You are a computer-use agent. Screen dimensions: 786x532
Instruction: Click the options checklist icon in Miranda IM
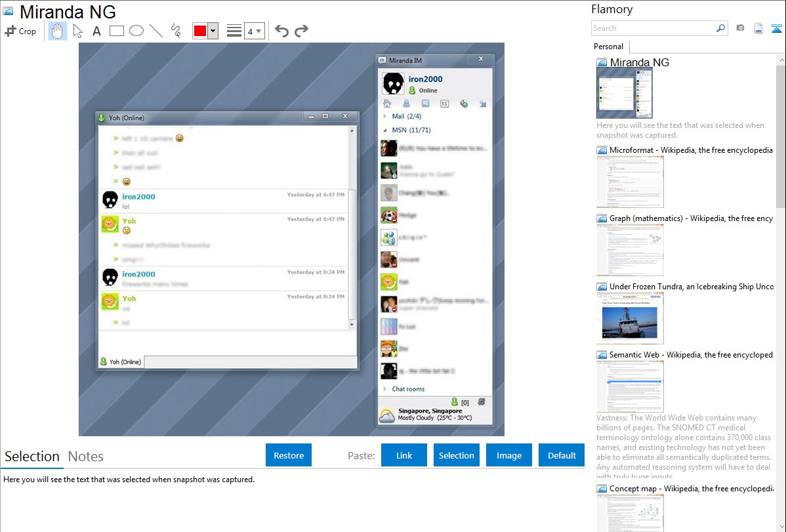coord(444,103)
